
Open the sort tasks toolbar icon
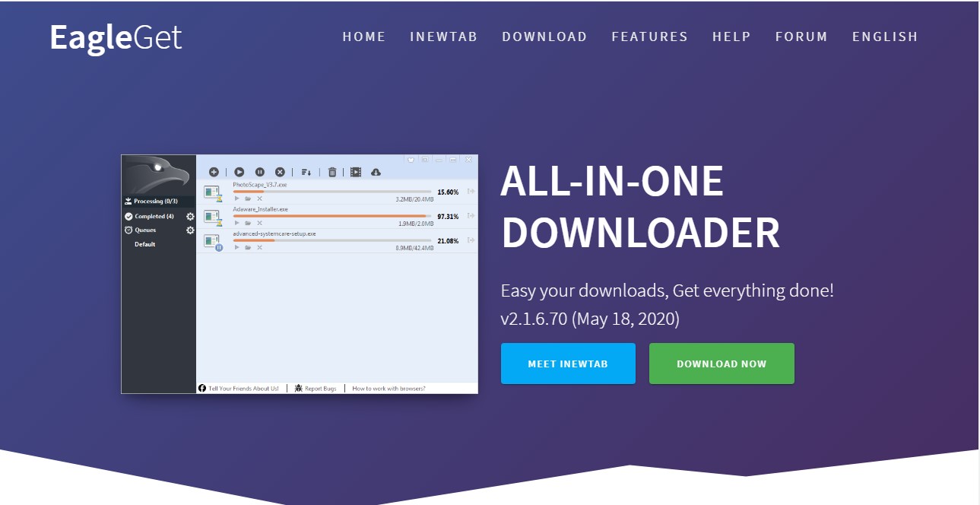306,172
